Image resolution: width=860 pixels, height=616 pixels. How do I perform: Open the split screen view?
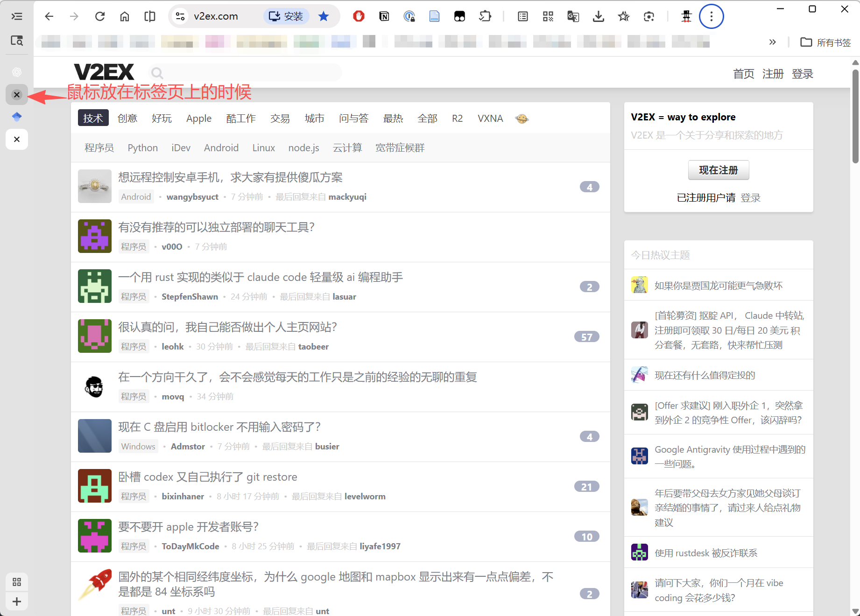tap(150, 17)
